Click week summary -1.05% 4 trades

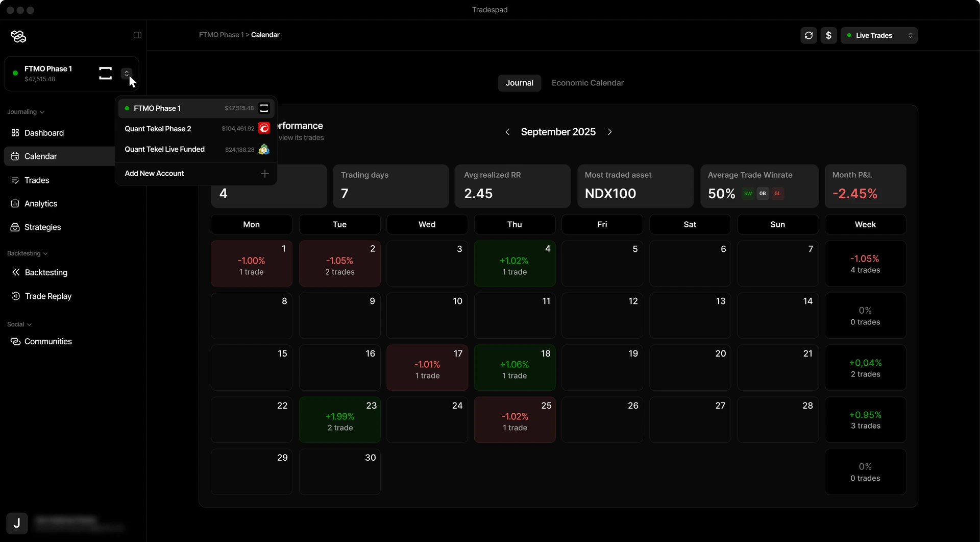tap(865, 264)
